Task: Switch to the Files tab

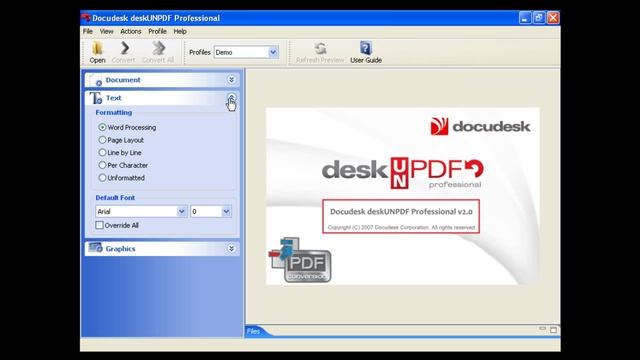Action: pos(253,331)
